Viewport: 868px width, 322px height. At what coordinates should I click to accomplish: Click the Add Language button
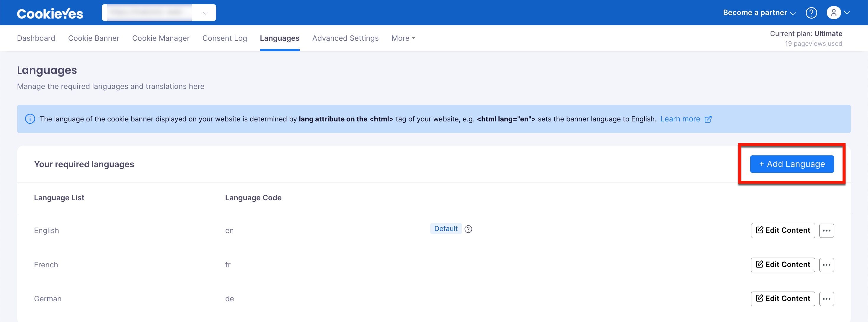[792, 164]
